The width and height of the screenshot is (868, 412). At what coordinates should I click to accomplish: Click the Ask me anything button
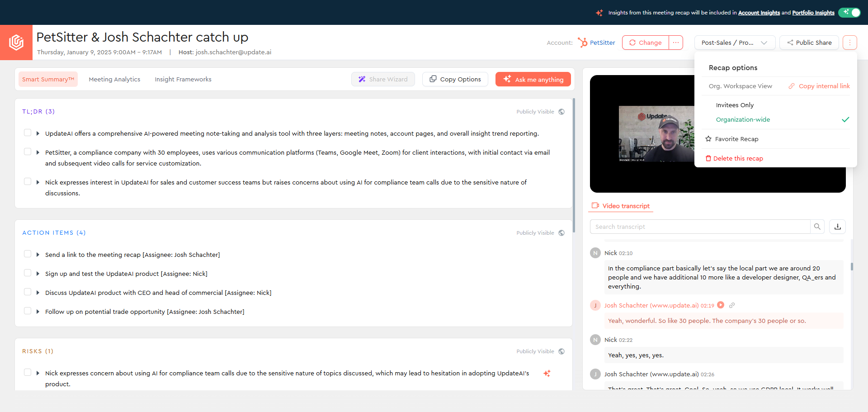[x=533, y=79]
